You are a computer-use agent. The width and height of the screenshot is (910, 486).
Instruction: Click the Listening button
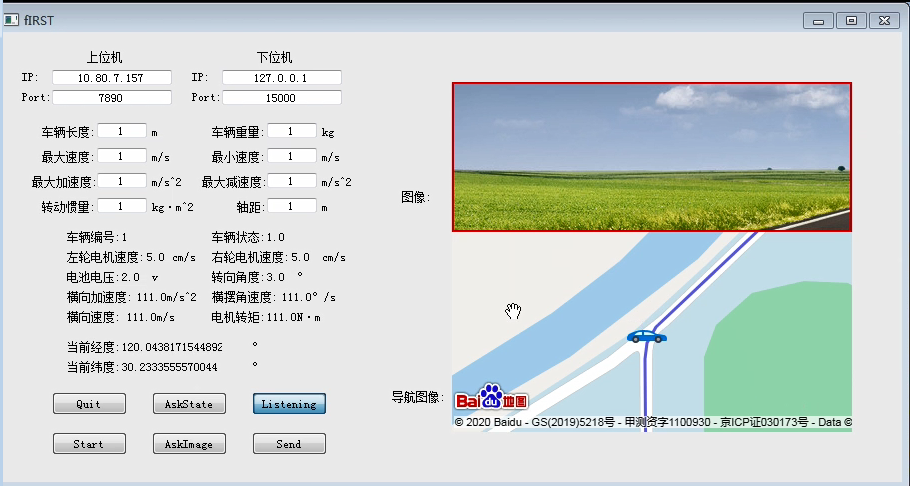(289, 404)
